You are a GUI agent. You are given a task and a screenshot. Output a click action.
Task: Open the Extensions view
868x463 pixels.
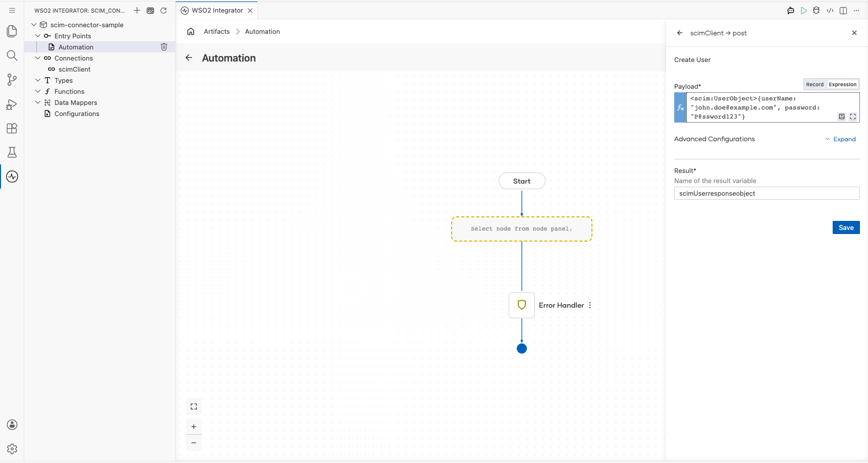12,128
